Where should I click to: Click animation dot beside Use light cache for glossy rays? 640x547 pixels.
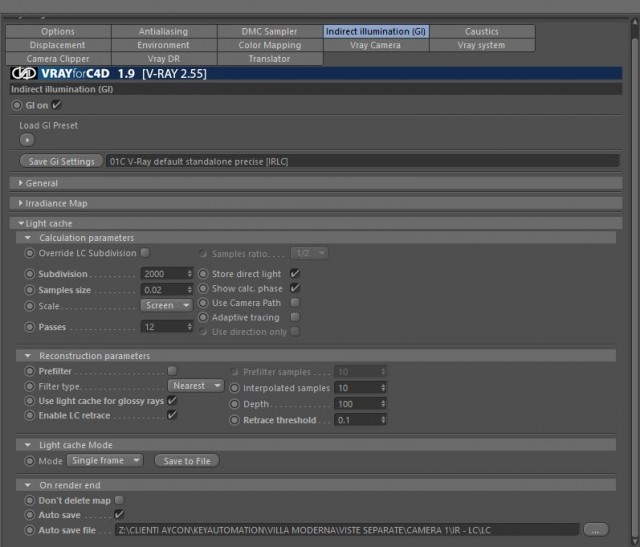pyautogui.click(x=29, y=401)
